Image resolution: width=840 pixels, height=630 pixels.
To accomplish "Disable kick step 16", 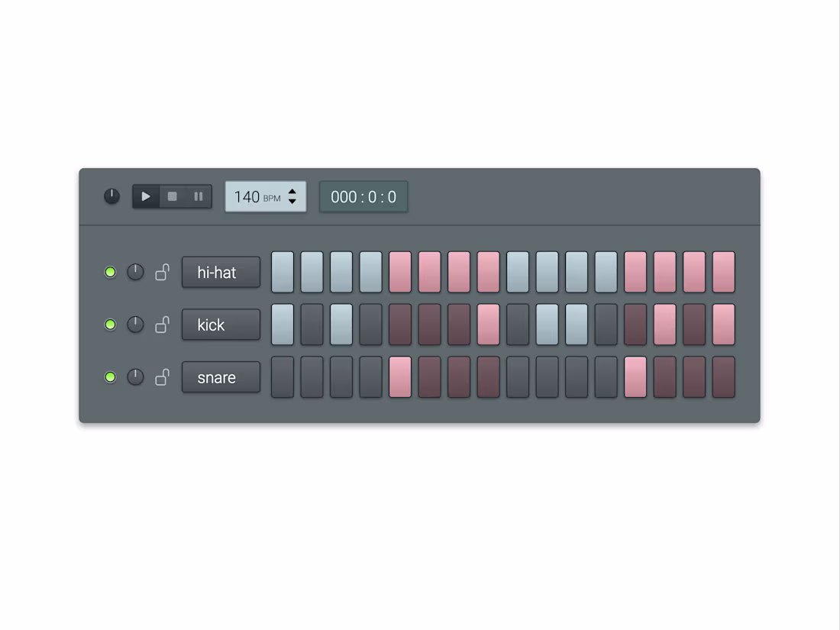I will tap(724, 325).
